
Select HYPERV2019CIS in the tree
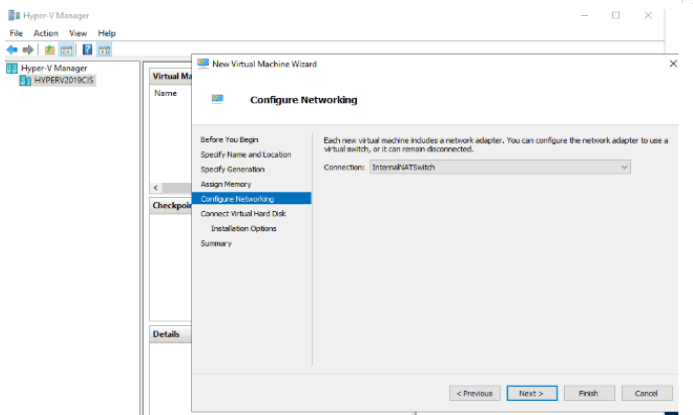point(64,80)
